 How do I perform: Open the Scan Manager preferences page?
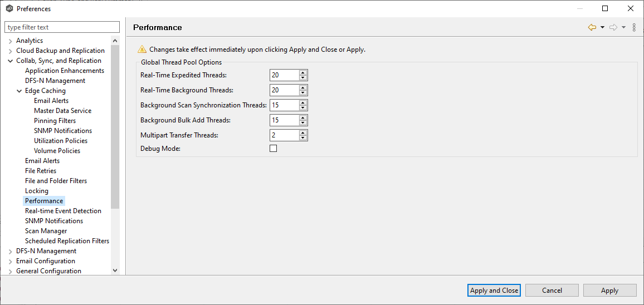click(46, 231)
